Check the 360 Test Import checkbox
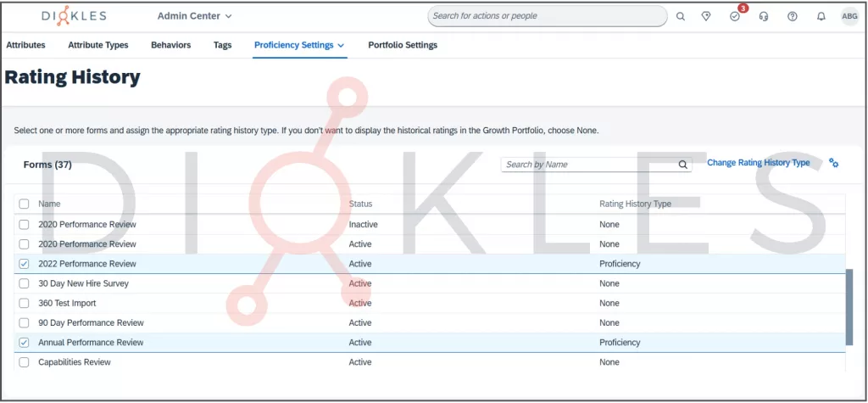 point(24,303)
